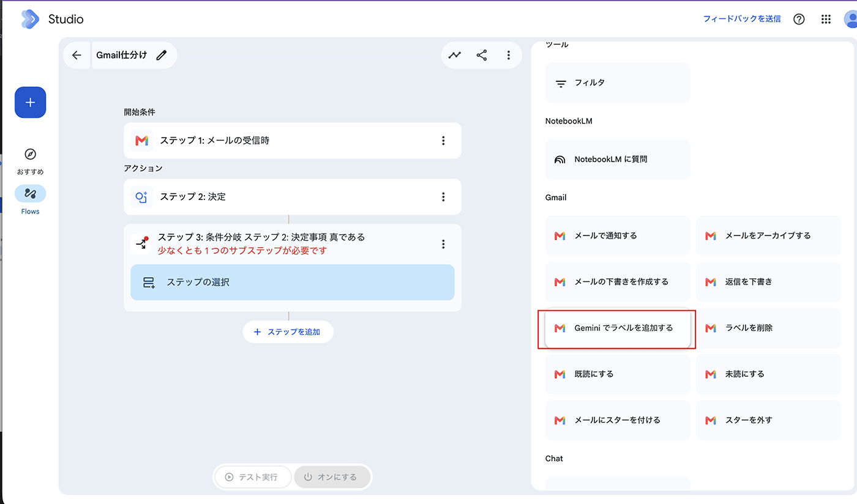The width and height of the screenshot is (857, 504).
Task: Open the help question mark icon
Action: (799, 19)
